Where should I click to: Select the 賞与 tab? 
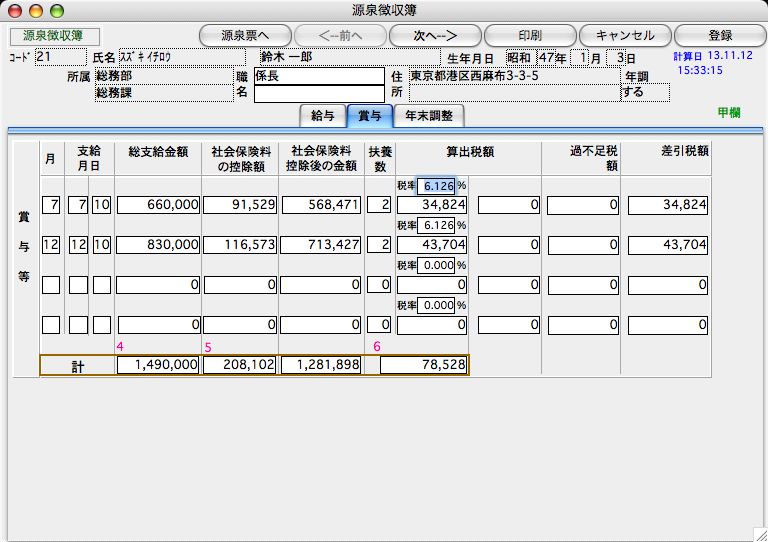(x=369, y=116)
